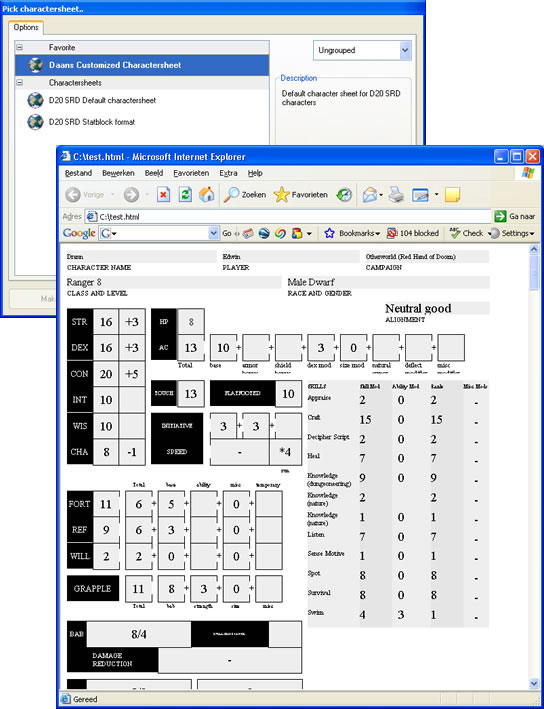The height and width of the screenshot is (709, 544).
Task: Select D20 SRD Default charactersheet
Action: pyautogui.click(x=142, y=100)
